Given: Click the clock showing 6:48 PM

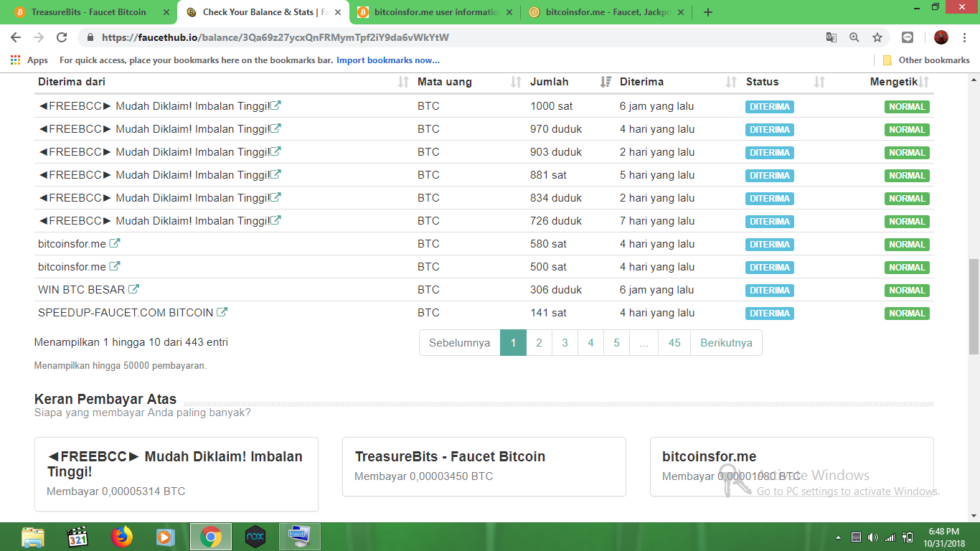Looking at the screenshot, I should click(x=943, y=532).
